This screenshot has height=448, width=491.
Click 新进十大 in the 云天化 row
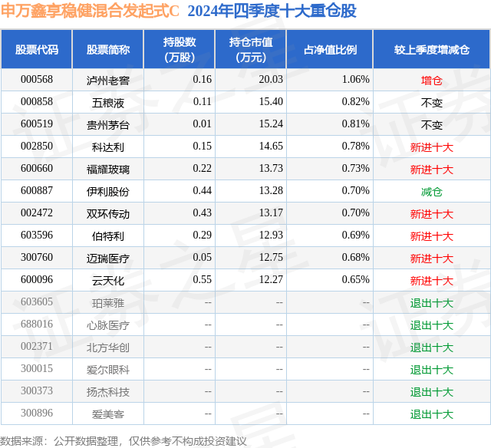click(x=432, y=281)
